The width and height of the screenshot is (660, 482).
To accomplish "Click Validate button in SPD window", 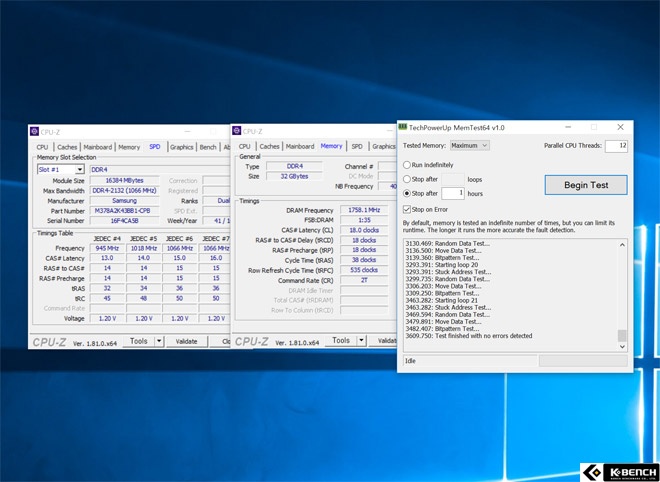I will (186, 341).
